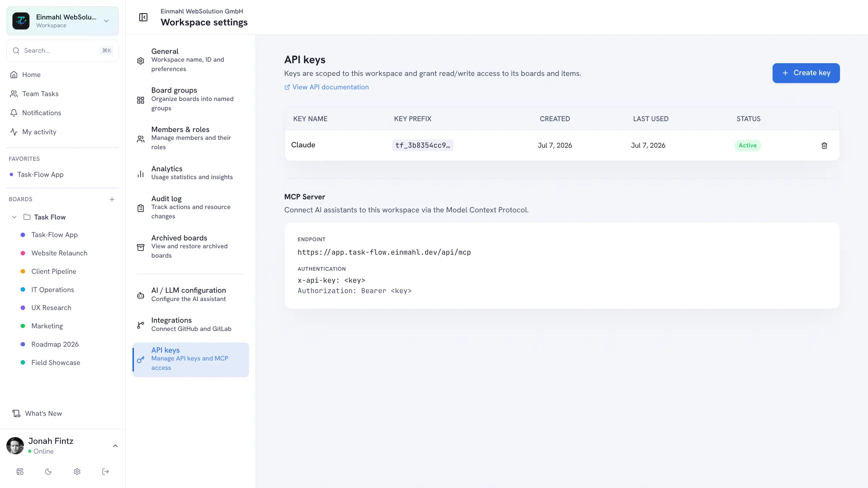Delete the Claude API key via trash icon
Viewport: 868px width, 488px height.
click(824, 145)
